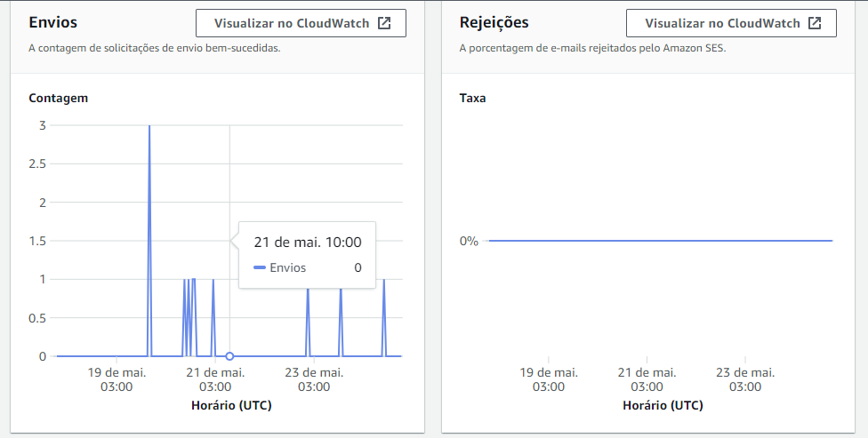
Task: Click the 19 de mai. 03:00 label on Rejeições axis
Action: click(x=549, y=379)
